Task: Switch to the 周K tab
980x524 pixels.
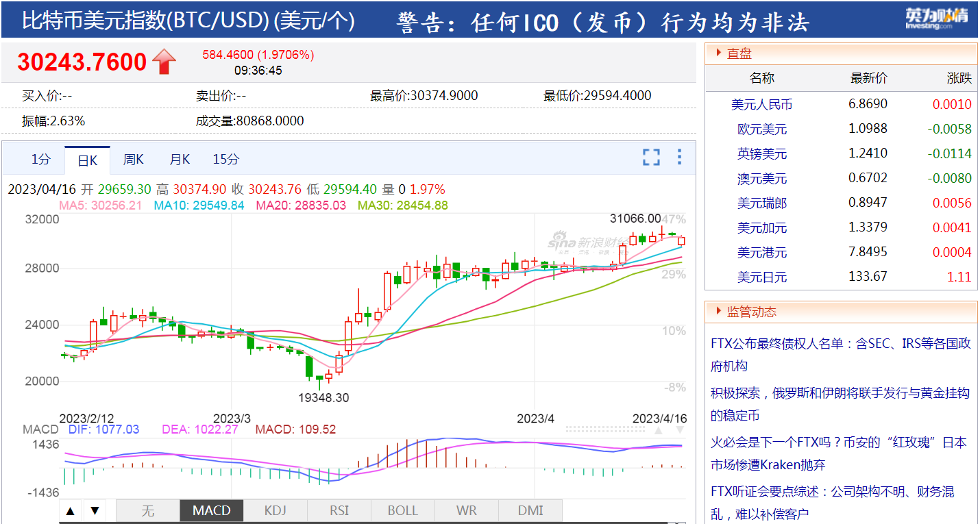Action: click(x=133, y=158)
